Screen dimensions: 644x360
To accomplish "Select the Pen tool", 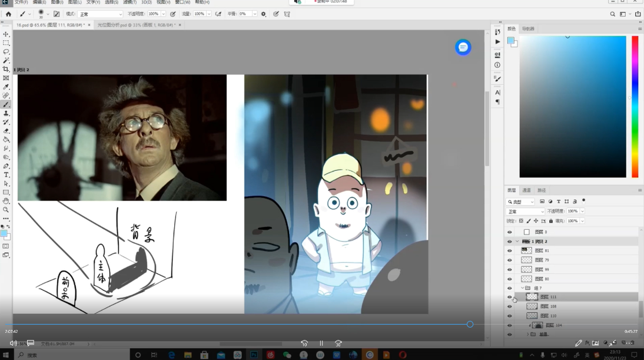I will click(x=6, y=166).
